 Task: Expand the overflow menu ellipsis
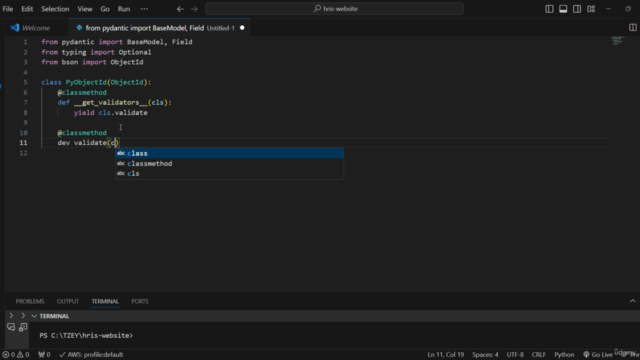pyautogui.click(x=144, y=9)
